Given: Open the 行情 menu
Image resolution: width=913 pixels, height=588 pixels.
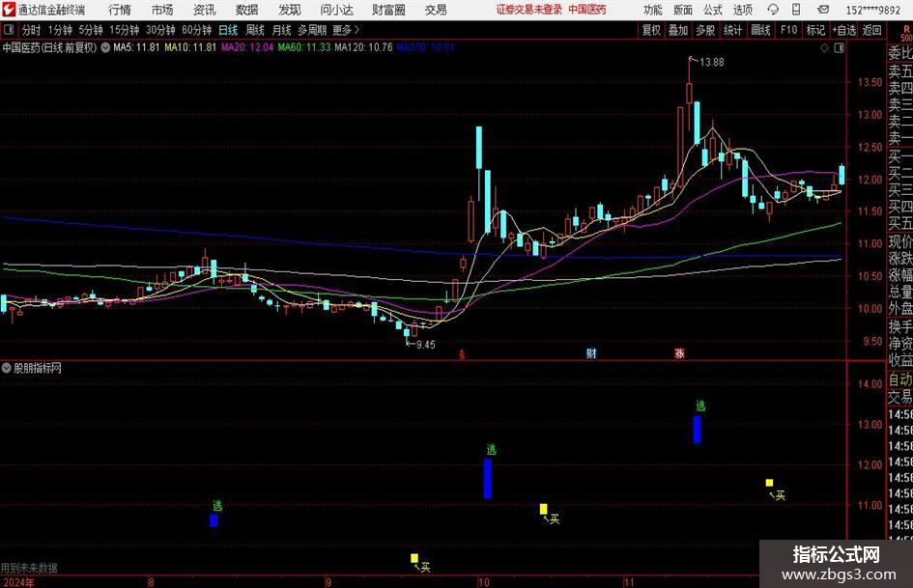Looking at the screenshot, I should 120,10.
